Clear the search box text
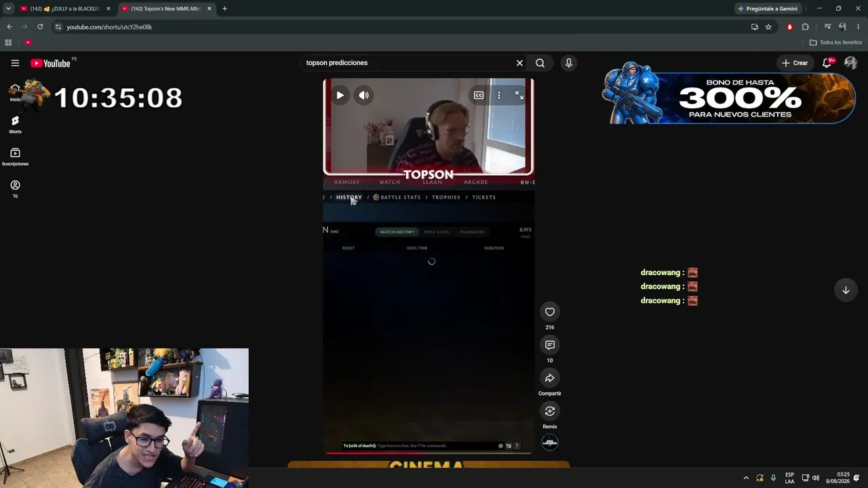Viewport: 868px width, 488px height. [x=519, y=63]
